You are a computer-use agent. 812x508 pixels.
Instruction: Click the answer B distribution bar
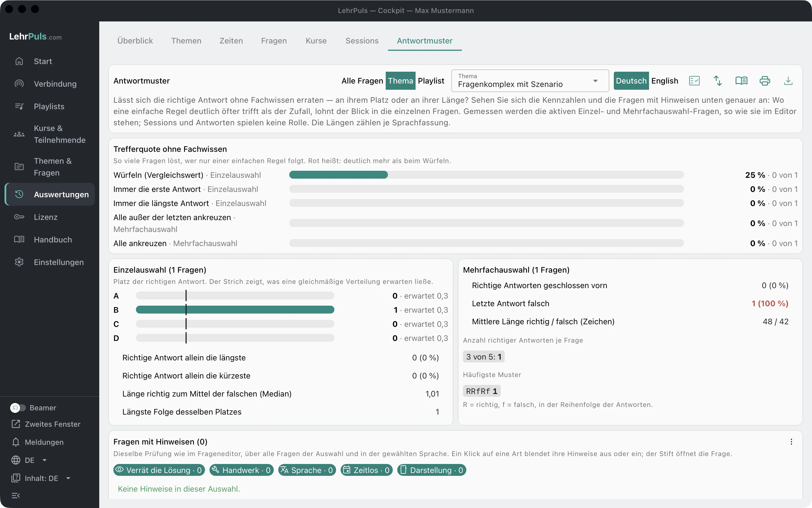point(235,310)
